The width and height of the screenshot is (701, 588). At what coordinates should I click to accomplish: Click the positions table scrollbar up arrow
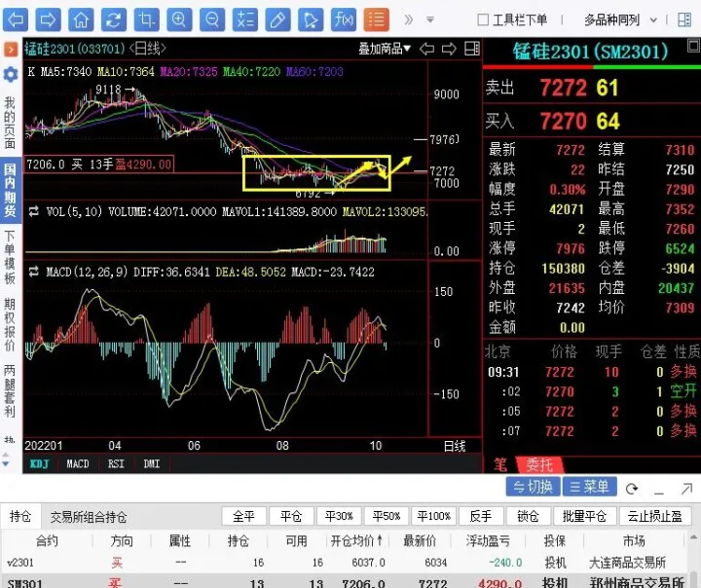click(x=693, y=537)
